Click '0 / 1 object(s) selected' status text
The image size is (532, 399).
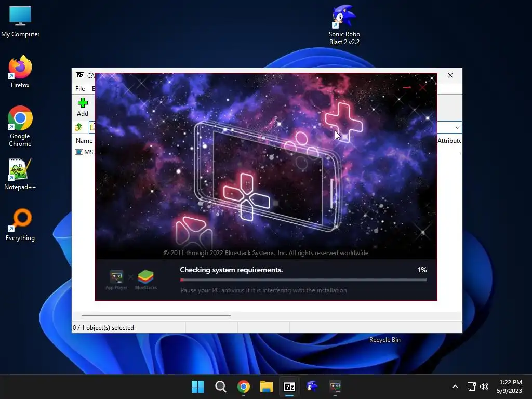pyautogui.click(x=103, y=328)
